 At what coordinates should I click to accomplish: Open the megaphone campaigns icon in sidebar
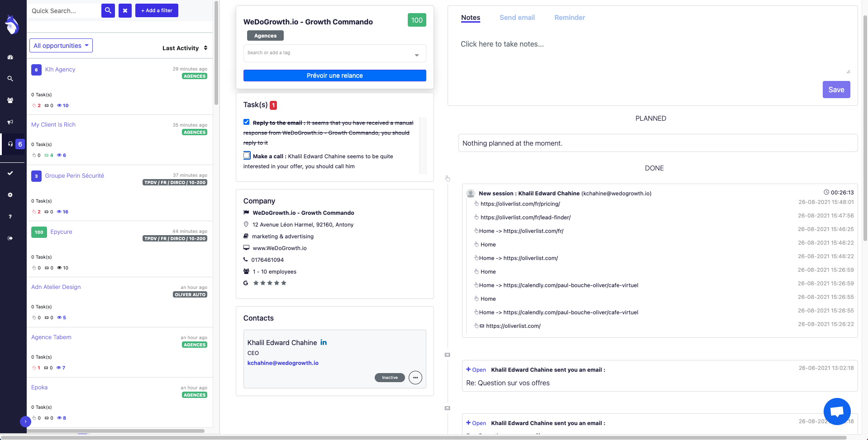pyautogui.click(x=10, y=122)
